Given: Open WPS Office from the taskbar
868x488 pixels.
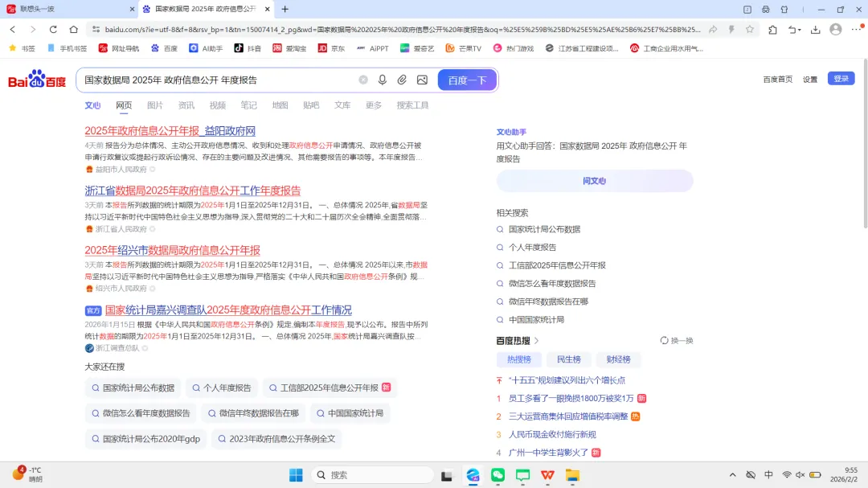Looking at the screenshot, I should click(547, 474).
